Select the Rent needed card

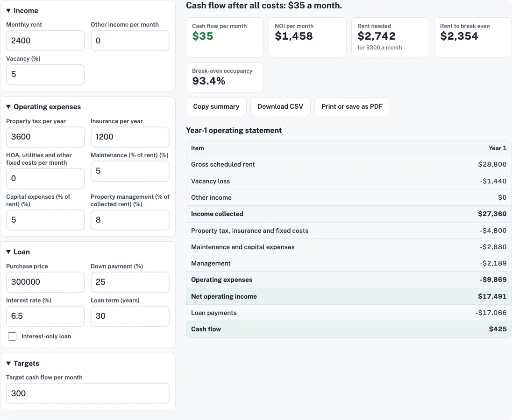click(x=390, y=37)
